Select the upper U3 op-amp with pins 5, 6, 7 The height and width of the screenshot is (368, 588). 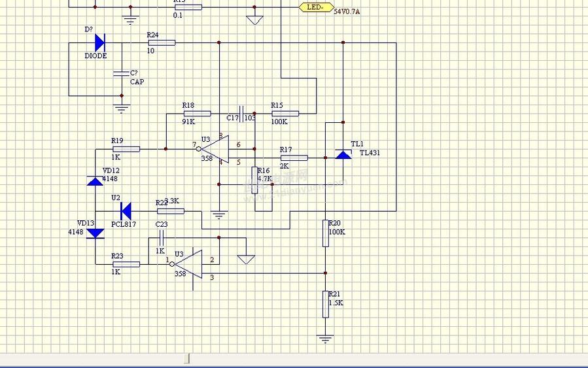tap(214, 149)
